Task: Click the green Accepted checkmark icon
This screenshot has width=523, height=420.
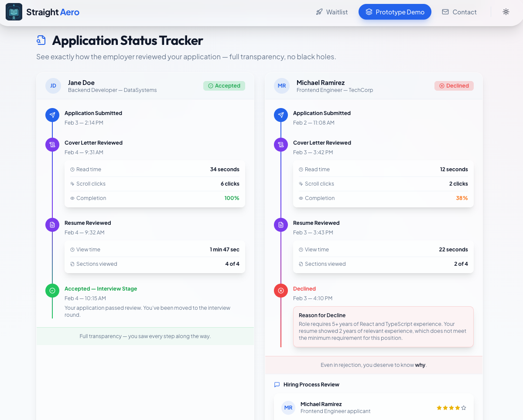Action: [x=52, y=290]
